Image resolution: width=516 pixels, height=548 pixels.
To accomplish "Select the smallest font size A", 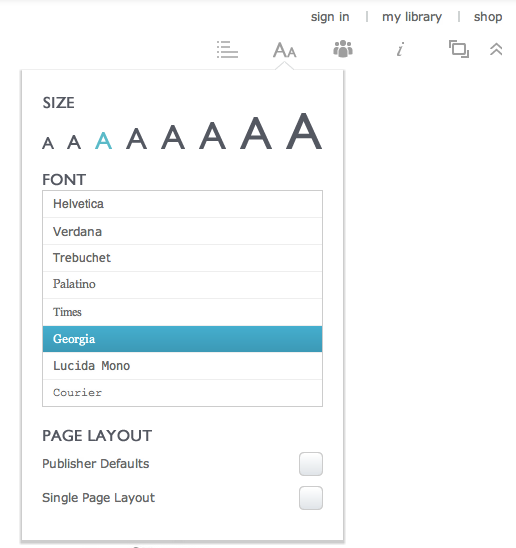I will 48,143.
